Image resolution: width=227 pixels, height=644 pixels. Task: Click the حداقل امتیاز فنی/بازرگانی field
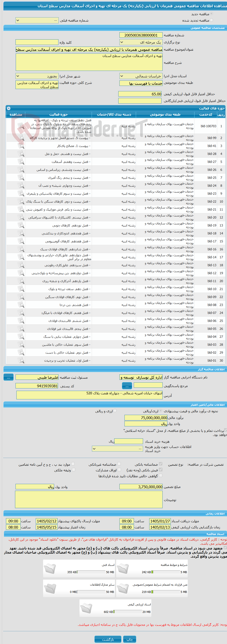tap(140, 101)
